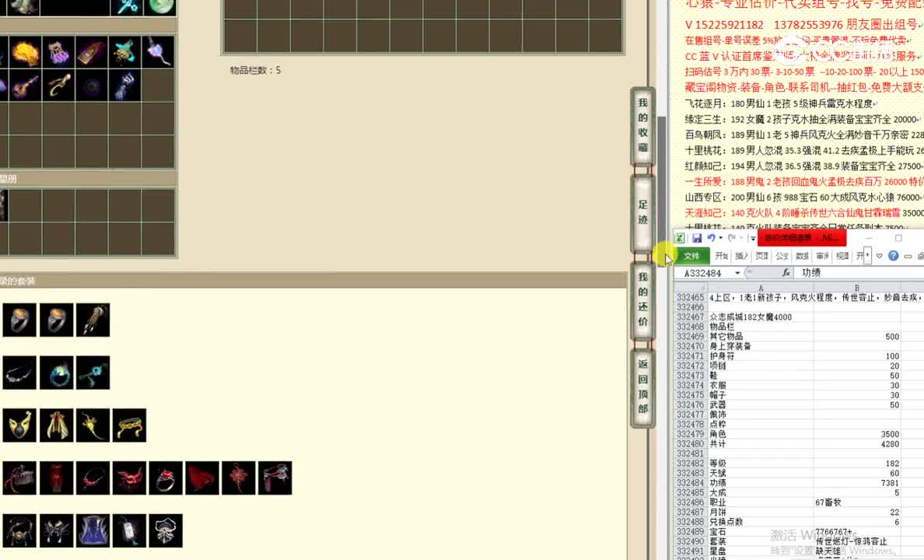The image size is (924, 560).
Task: Click the 我的收藏 side button
Action: [643, 125]
